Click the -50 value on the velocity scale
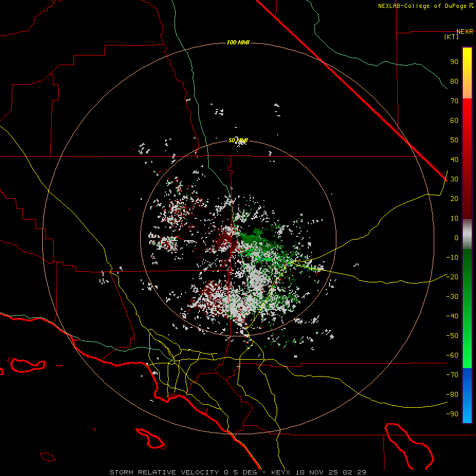The width and height of the screenshot is (476, 476). pyautogui.click(x=452, y=336)
